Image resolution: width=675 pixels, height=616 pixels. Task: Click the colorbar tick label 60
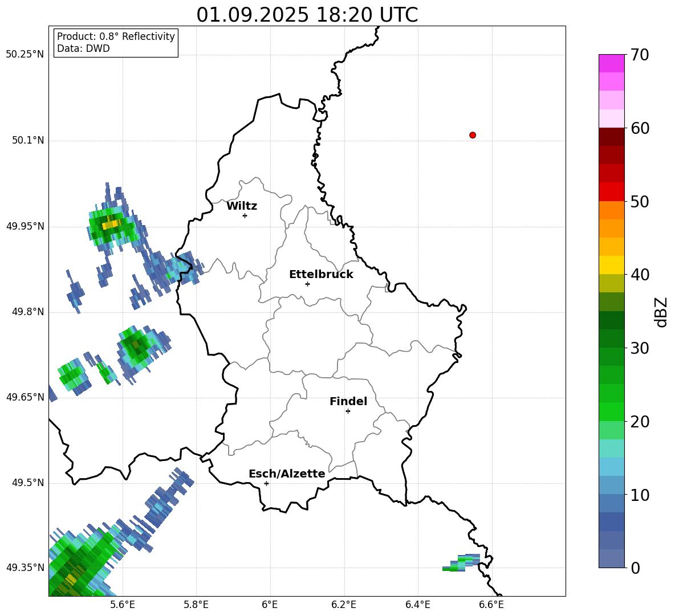[639, 128]
